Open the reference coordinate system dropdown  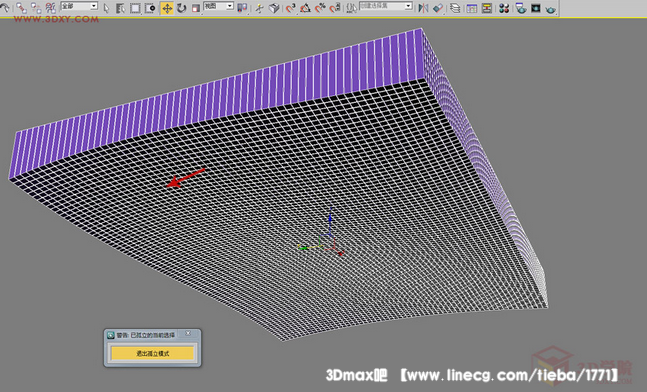219,6
